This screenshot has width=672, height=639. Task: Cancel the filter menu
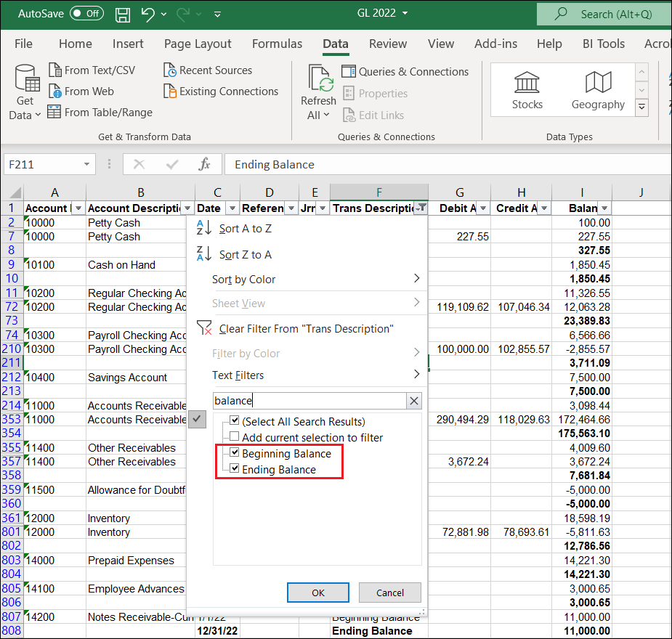tap(390, 593)
